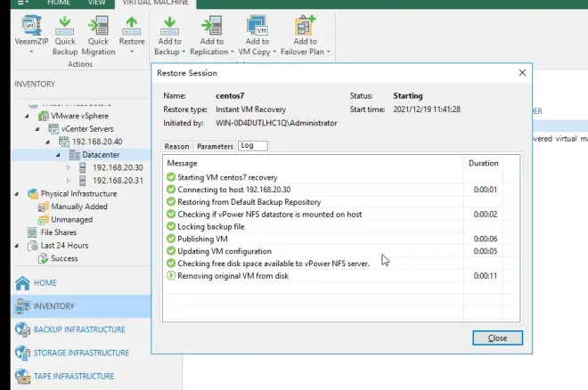The height and width of the screenshot is (390, 588).
Task: Collapse the Datacenter tree node
Action: (x=58, y=155)
